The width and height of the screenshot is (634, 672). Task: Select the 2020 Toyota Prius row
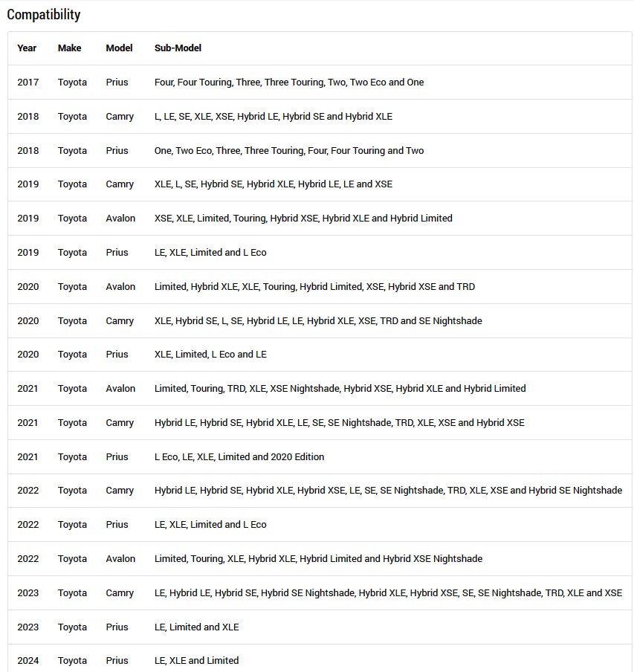click(320, 355)
